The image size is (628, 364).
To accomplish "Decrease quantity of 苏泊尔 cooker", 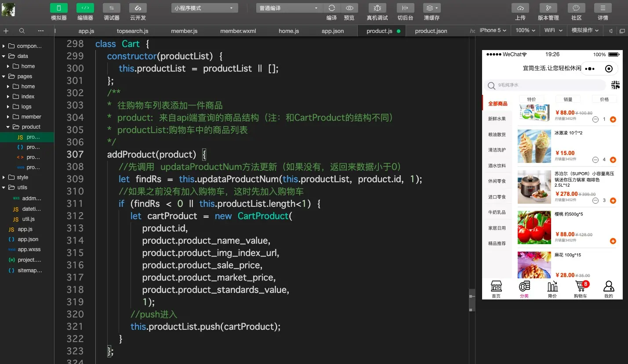I will 595,201.
